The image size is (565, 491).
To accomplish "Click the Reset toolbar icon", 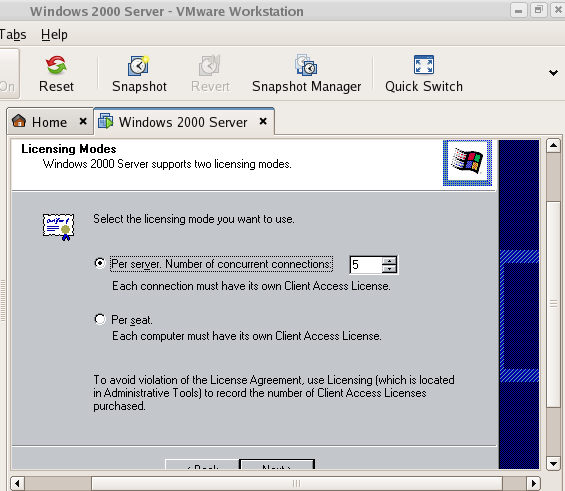I will tap(56, 65).
